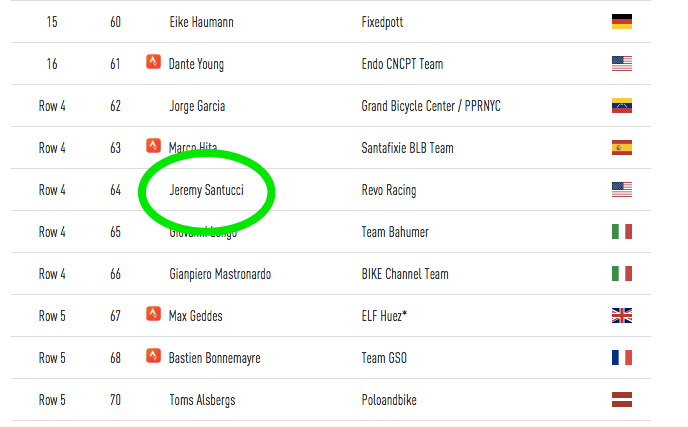Open rider Eike Haumann

pyautogui.click(x=206, y=22)
